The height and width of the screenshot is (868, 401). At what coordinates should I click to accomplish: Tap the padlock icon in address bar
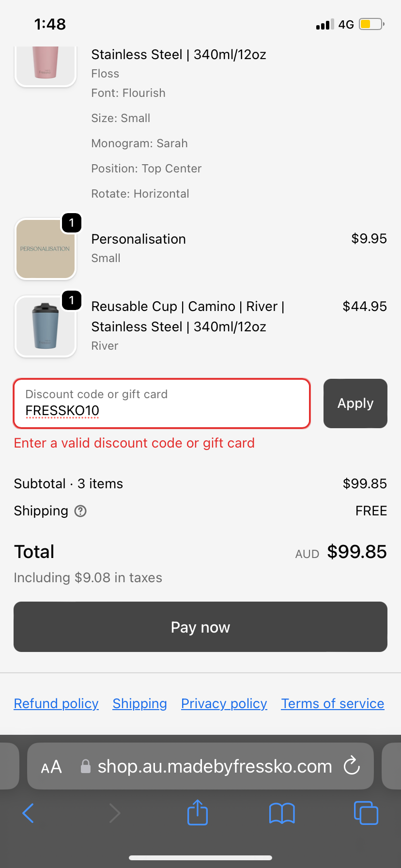coord(86,766)
